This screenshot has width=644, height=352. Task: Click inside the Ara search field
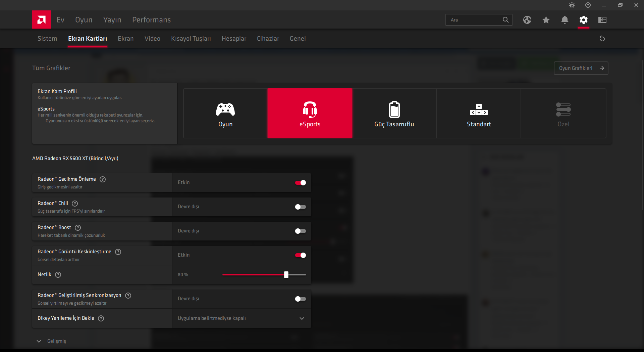click(x=476, y=19)
